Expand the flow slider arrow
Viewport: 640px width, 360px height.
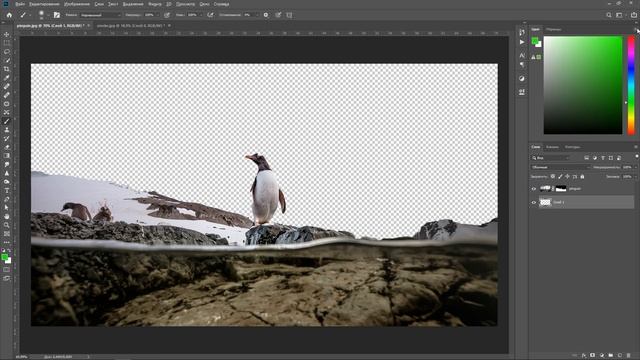200,15
